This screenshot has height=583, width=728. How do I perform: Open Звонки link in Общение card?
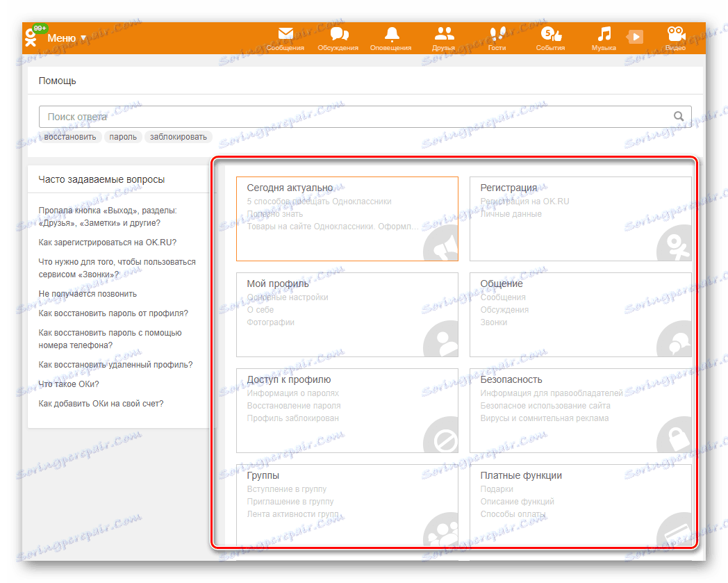coord(493,322)
